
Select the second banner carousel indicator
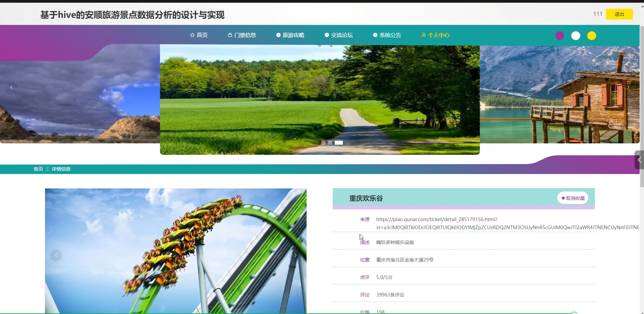pyautogui.click(x=330, y=143)
